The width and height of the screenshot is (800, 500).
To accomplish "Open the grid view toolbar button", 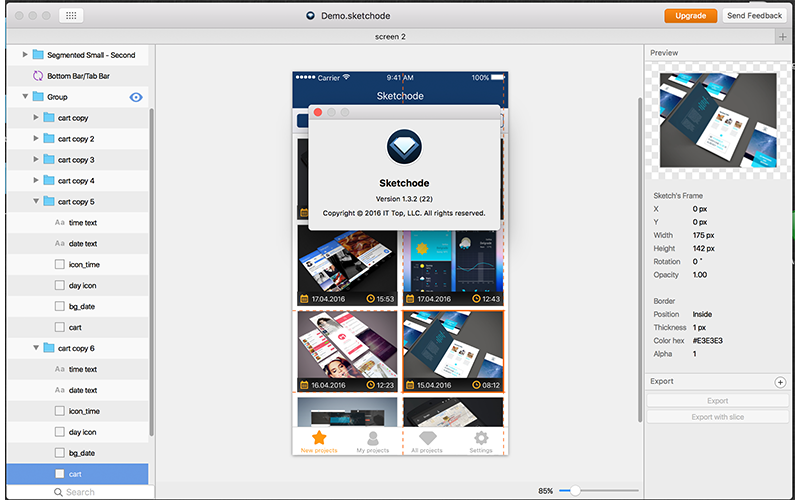I will (71, 15).
